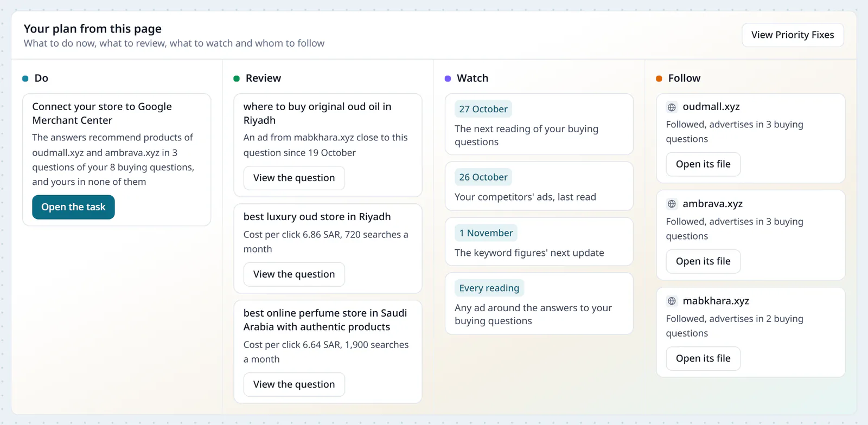Click 'An ad from mabkhara.xyz' description

(x=325, y=145)
